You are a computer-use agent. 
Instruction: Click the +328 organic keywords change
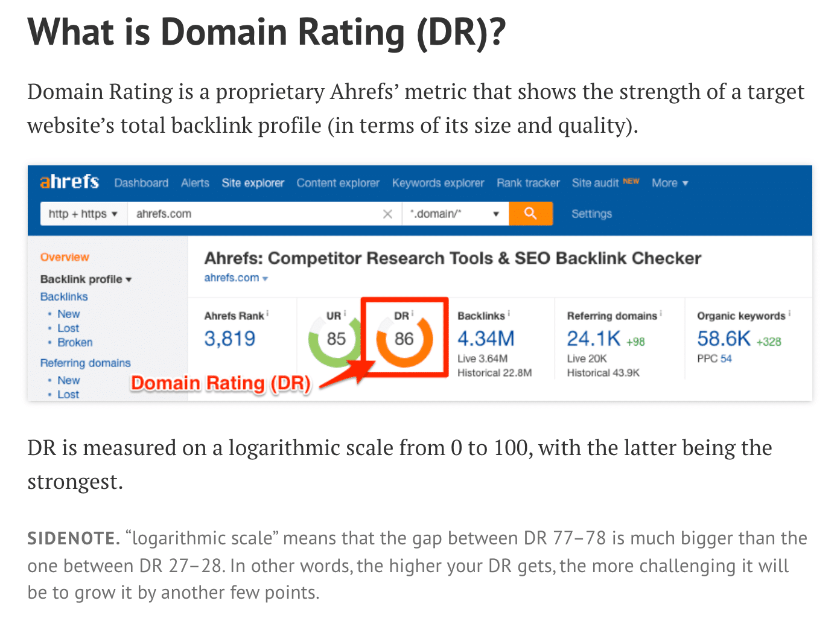[x=769, y=342]
